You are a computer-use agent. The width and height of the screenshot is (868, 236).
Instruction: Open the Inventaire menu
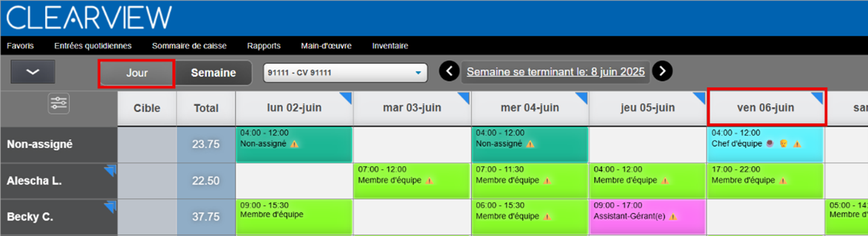390,46
